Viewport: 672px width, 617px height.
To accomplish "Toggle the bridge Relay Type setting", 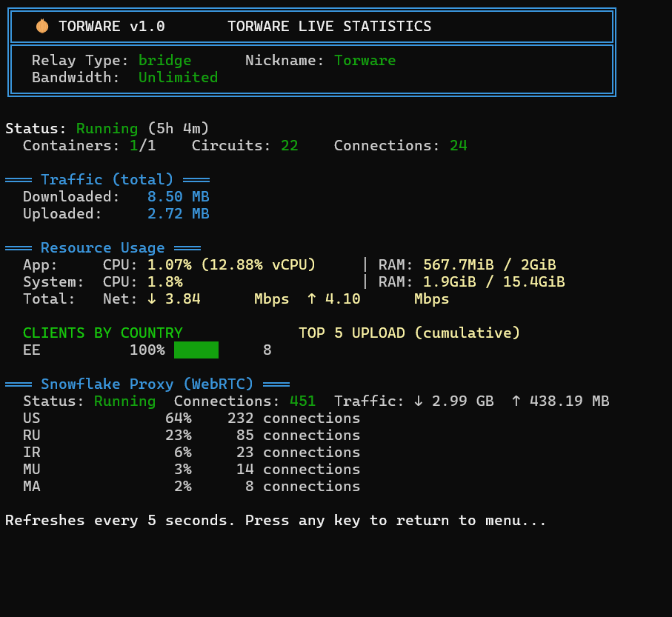I will (x=165, y=60).
